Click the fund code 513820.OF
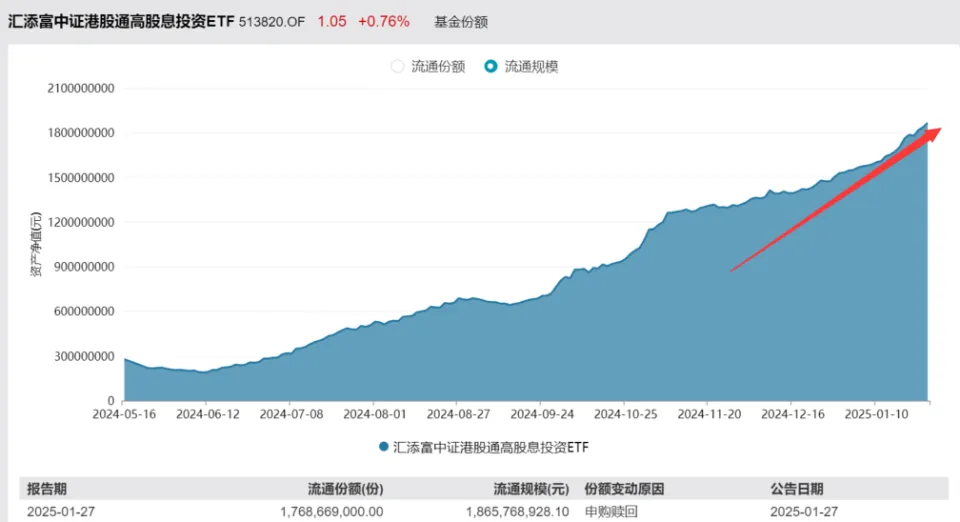 [x=272, y=21]
